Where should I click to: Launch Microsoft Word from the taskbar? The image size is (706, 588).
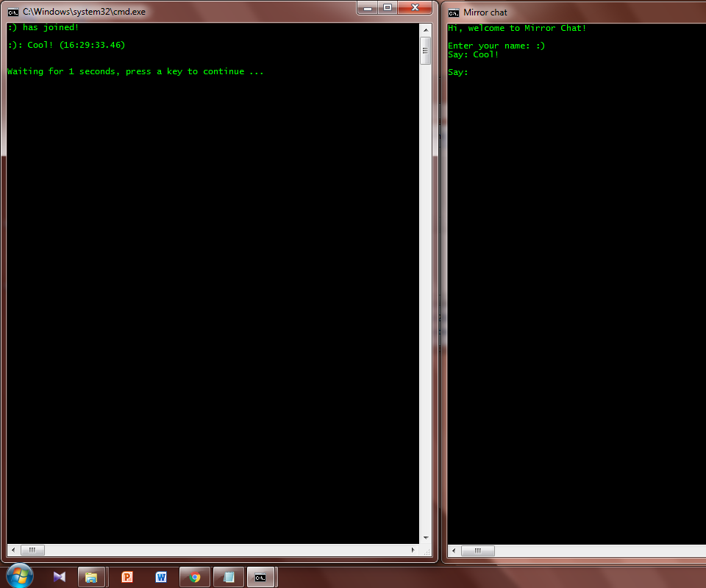[160, 576]
